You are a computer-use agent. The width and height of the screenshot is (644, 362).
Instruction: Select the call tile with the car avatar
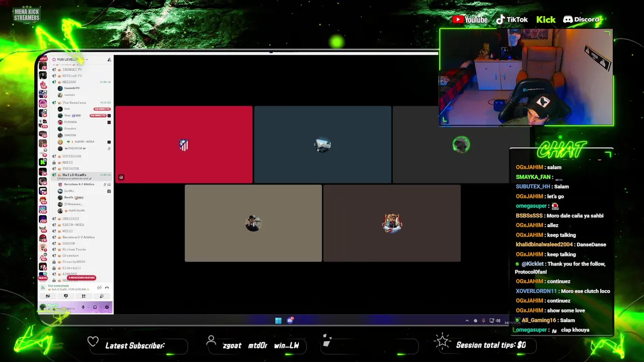click(x=323, y=145)
